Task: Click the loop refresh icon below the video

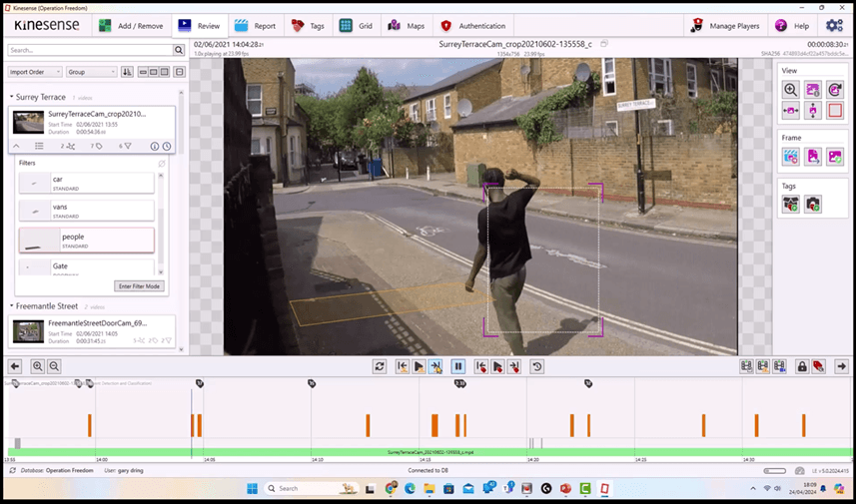Action: (x=380, y=366)
